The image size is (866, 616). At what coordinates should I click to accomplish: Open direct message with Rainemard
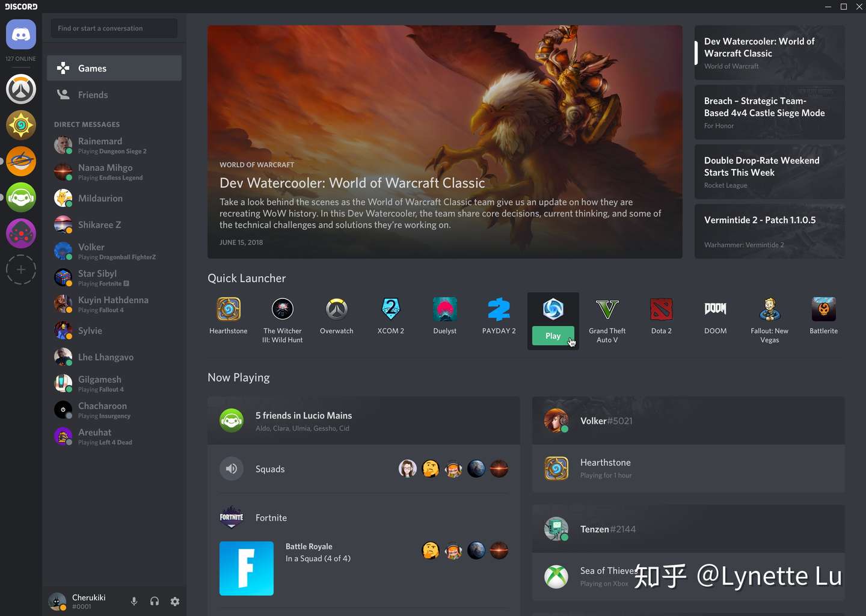[x=114, y=145]
